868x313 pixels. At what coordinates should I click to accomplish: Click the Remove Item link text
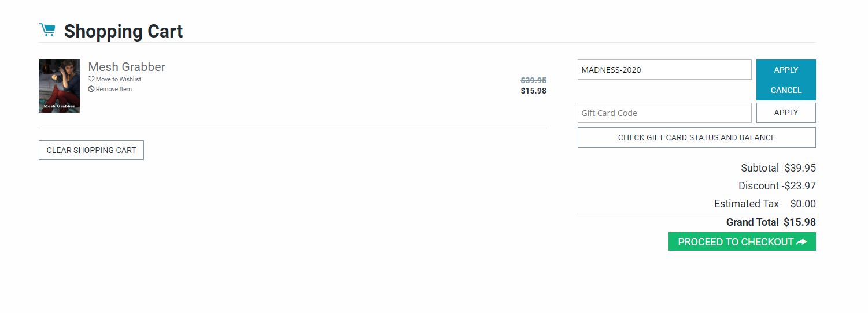point(114,89)
